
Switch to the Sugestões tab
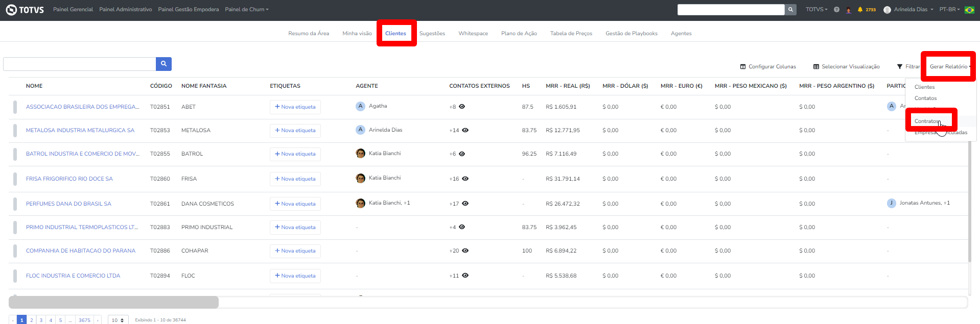432,34
